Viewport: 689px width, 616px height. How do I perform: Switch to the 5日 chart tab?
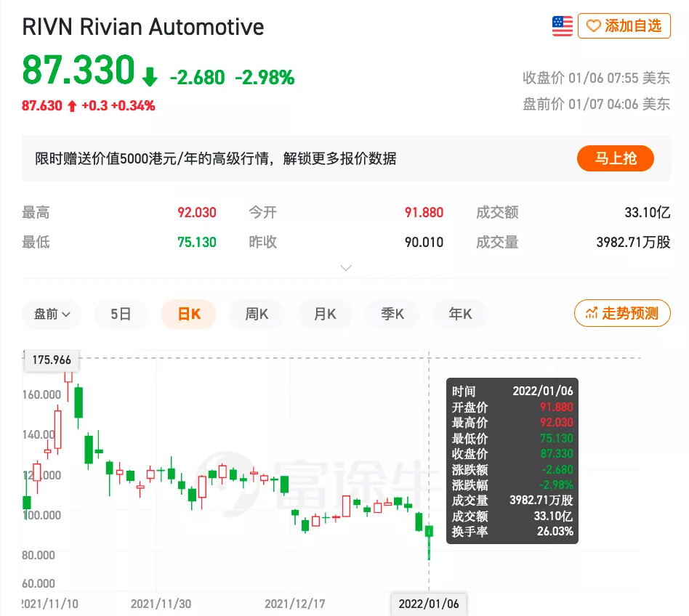pyautogui.click(x=121, y=314)
